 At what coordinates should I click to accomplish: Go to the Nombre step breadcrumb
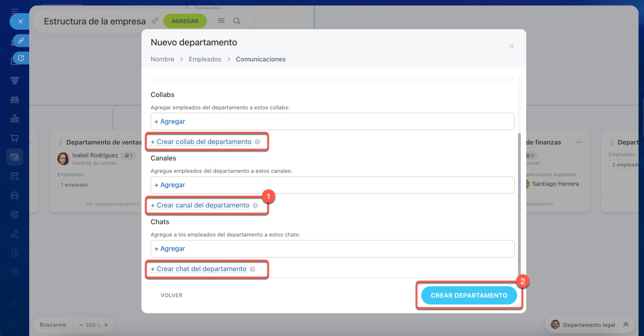click(162, 59)
